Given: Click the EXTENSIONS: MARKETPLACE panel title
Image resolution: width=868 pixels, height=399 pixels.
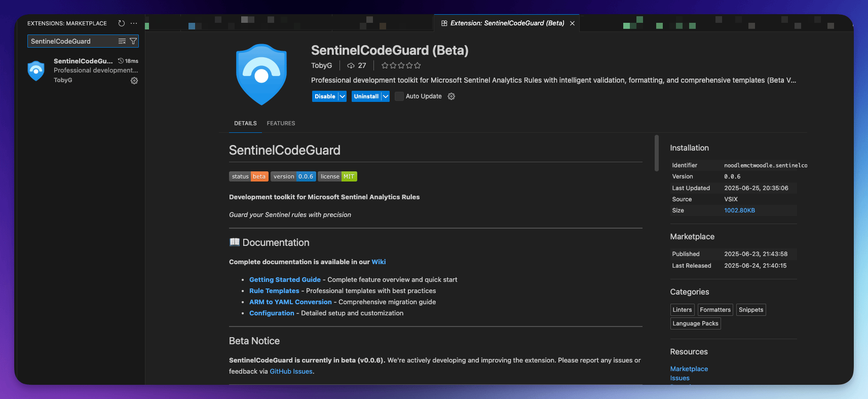Looking at the screenshot, I should pyautogui.click(x=67, y=23).
